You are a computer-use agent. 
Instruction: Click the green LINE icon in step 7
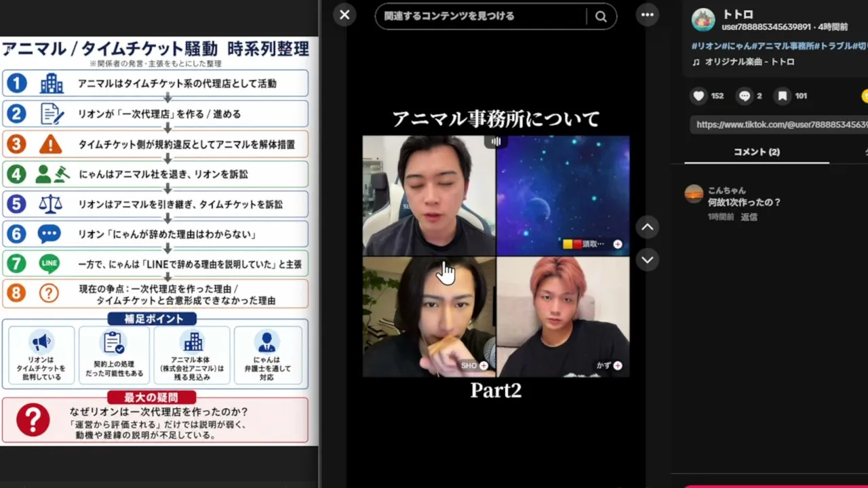click(x=50, y=264)
